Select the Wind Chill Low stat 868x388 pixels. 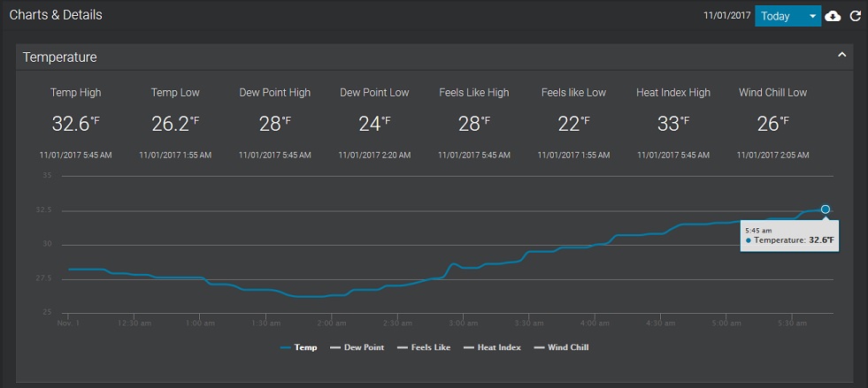tap(772, 93)
